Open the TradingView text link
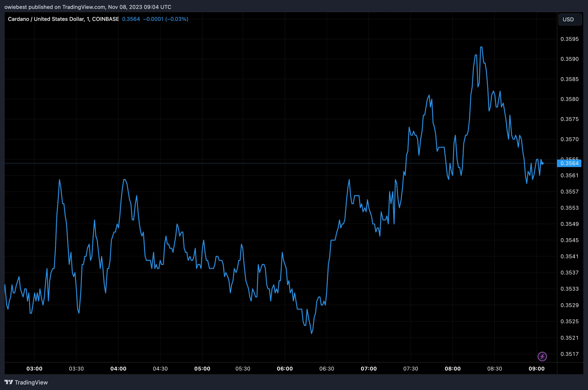 (31, 382)
